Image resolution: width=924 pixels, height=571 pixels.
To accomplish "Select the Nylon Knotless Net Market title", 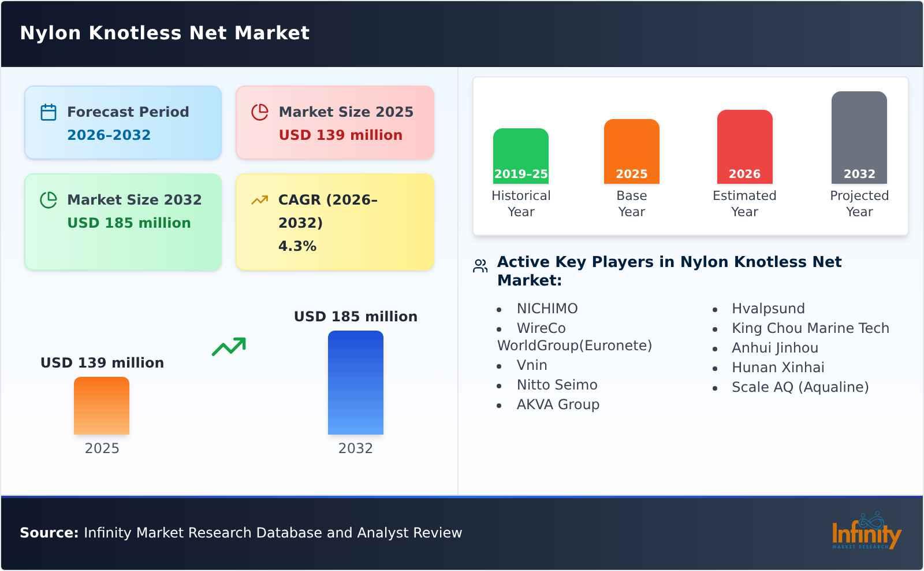I will click(x=165, y=33).
